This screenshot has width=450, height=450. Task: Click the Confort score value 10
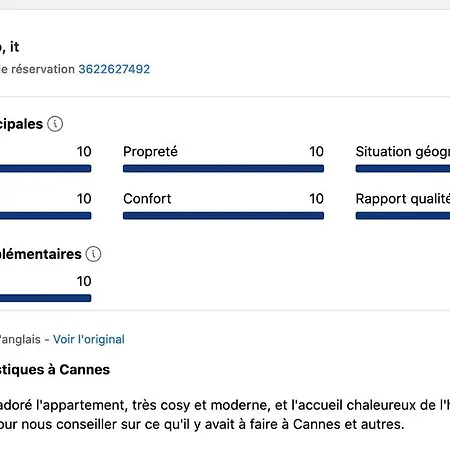point(316,199)
